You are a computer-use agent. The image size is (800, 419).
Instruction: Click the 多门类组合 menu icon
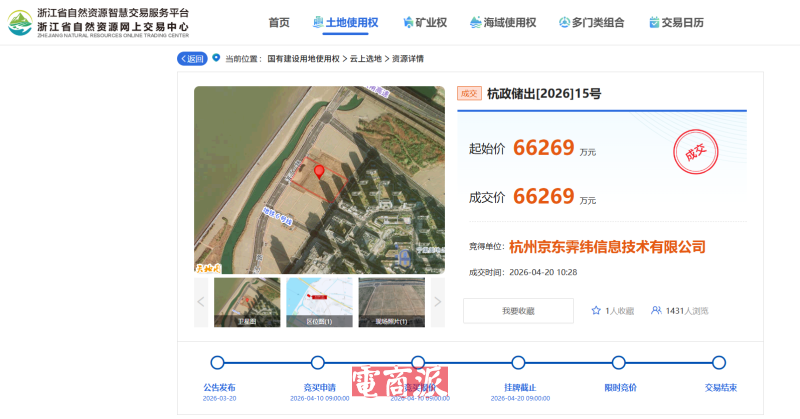click(564, 22)
